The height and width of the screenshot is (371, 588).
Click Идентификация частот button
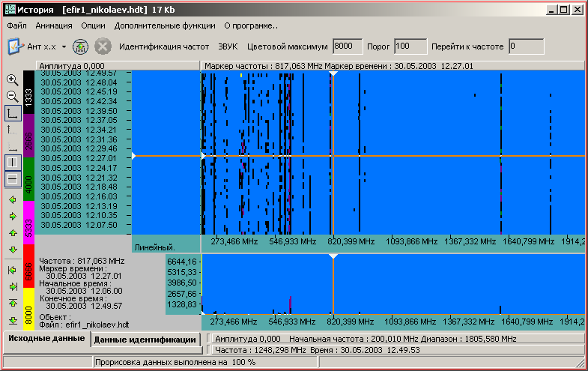click(x=164, y=47)
